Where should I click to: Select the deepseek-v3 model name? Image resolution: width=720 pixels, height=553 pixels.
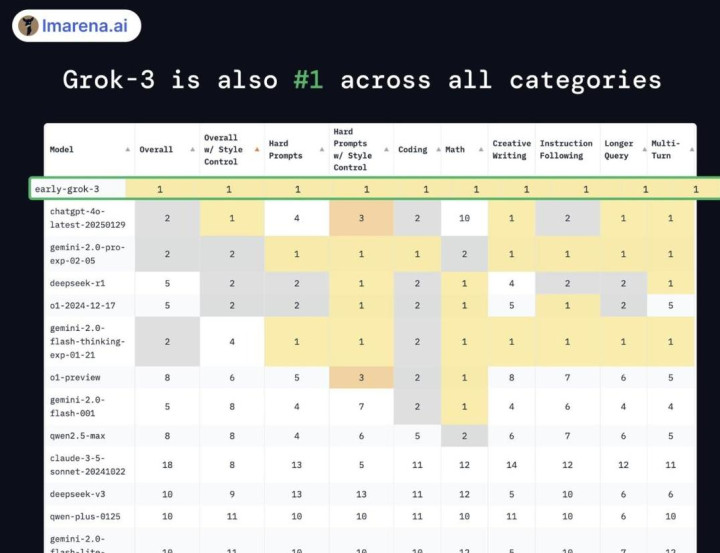pyautogui.click(x=77, y=494)
